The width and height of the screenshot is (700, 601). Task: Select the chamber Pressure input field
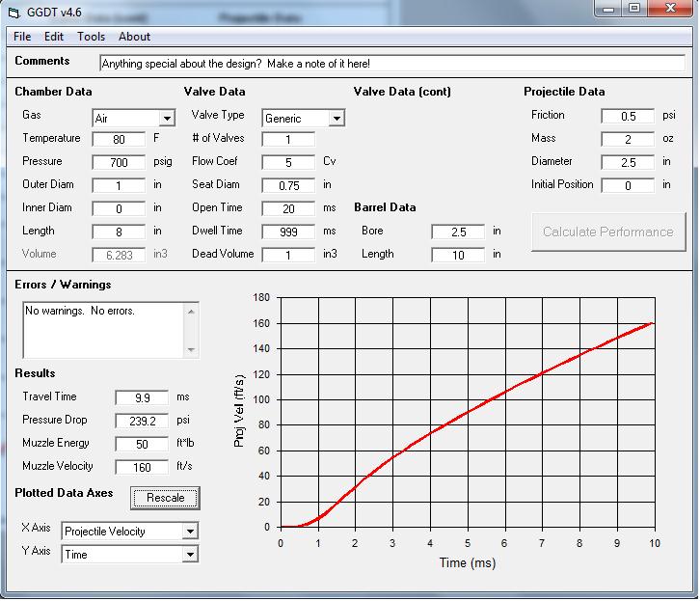click(x=119, y=162)
